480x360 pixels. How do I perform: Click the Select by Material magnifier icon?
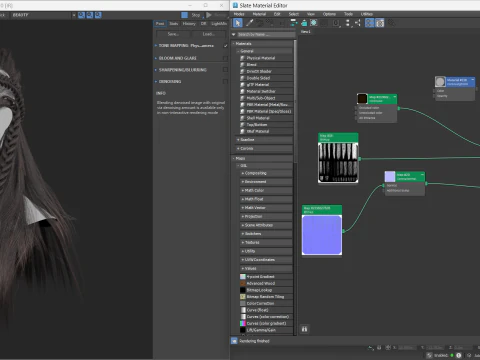tap(391, 23)
